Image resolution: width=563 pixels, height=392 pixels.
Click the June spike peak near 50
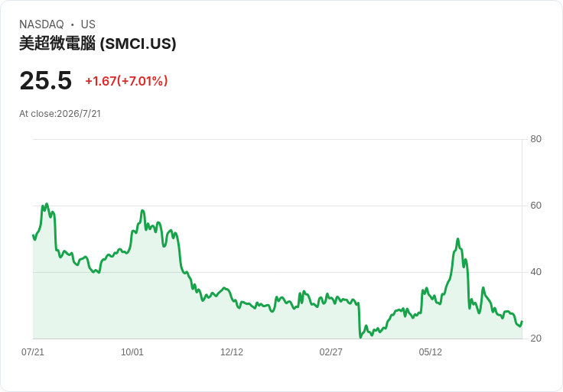[457, 239]
